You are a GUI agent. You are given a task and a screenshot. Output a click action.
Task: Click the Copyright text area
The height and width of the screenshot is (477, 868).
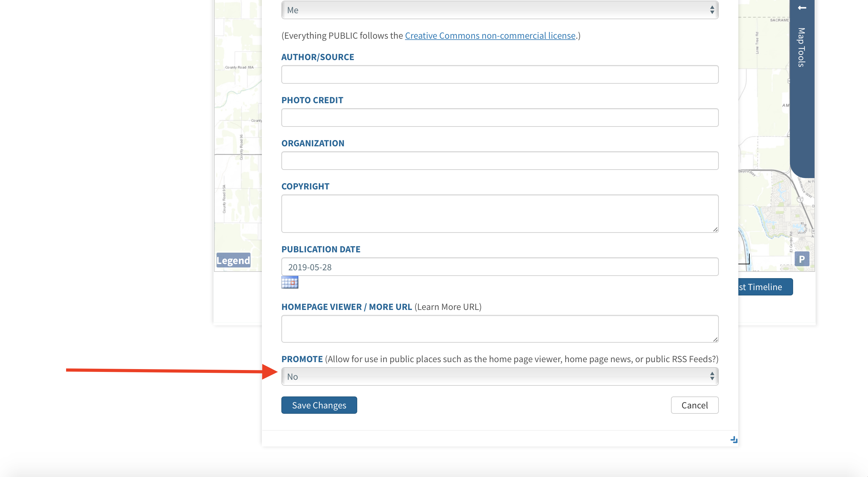coord(499,213)
